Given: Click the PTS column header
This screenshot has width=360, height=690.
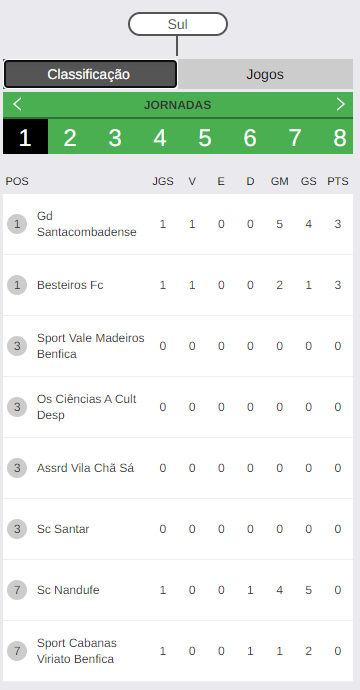Looking at the screenshot, I should pyautogui.click(x=338, y=181).
